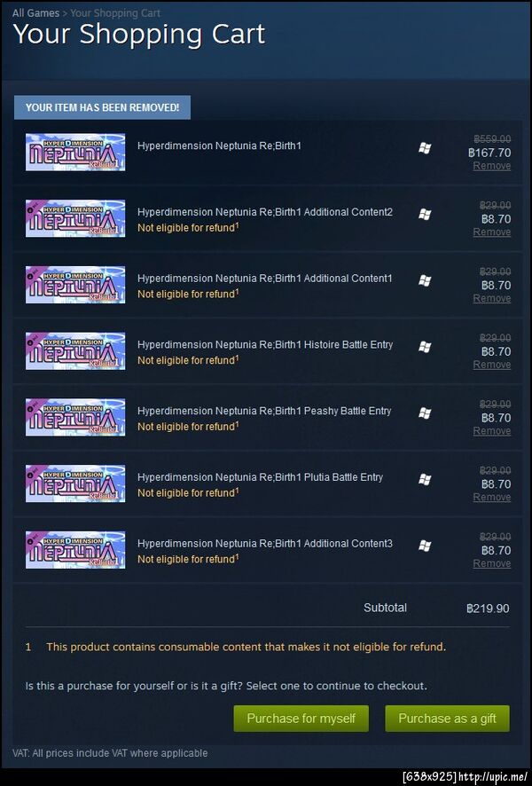Click Windows icon beside Histoire Battle Entry

coord(425,346)
